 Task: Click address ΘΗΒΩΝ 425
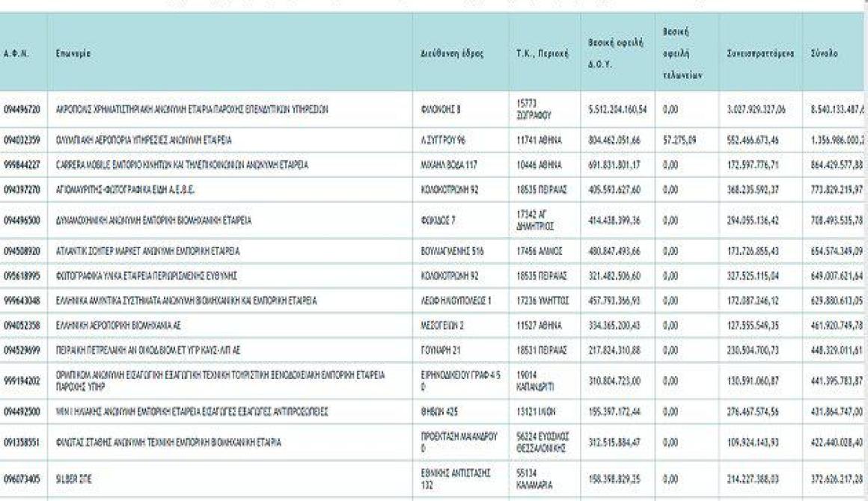[439, 412]
